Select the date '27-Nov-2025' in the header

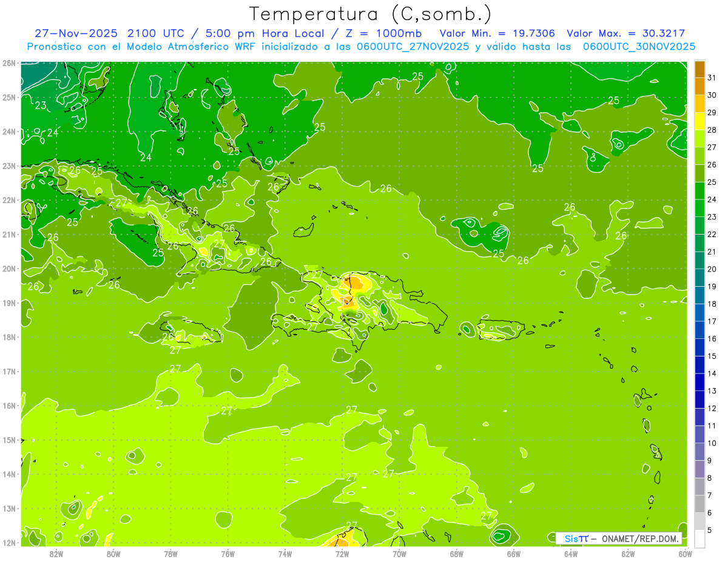[x=77, y=33]
